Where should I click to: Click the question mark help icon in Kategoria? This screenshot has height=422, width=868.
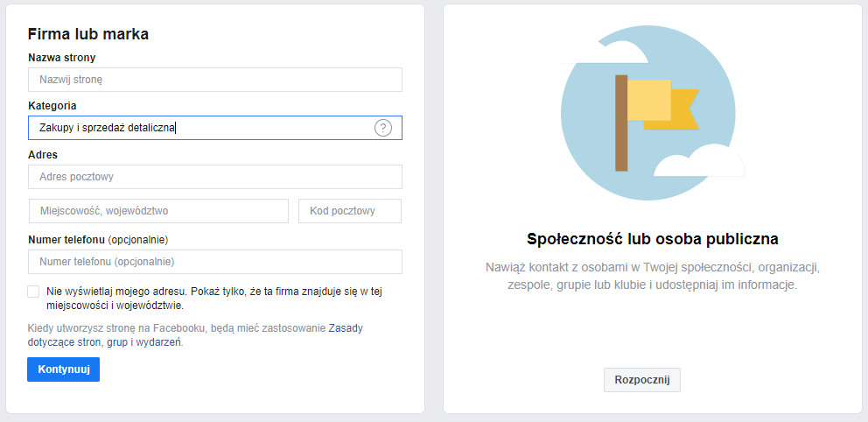(383, 128)
